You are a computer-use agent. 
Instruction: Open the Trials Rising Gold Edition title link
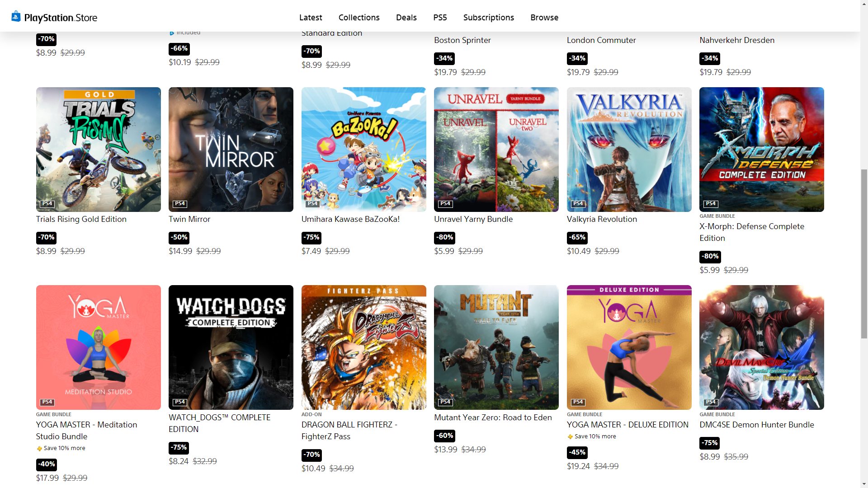(81, 219)
